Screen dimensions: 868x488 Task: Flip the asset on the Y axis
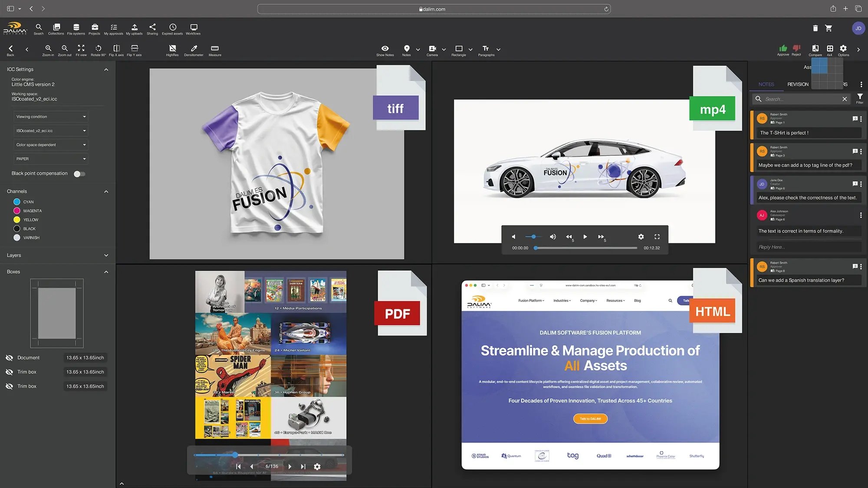click(x=134, y=50)
